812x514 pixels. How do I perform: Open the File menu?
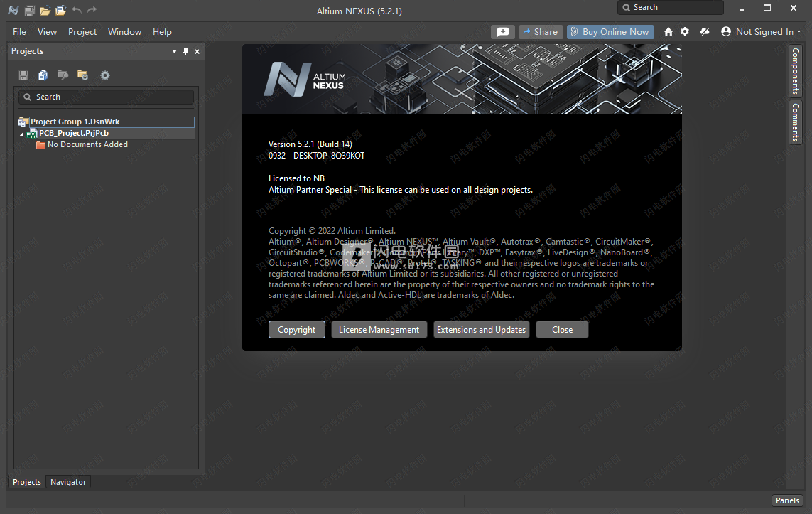[19, 31]
